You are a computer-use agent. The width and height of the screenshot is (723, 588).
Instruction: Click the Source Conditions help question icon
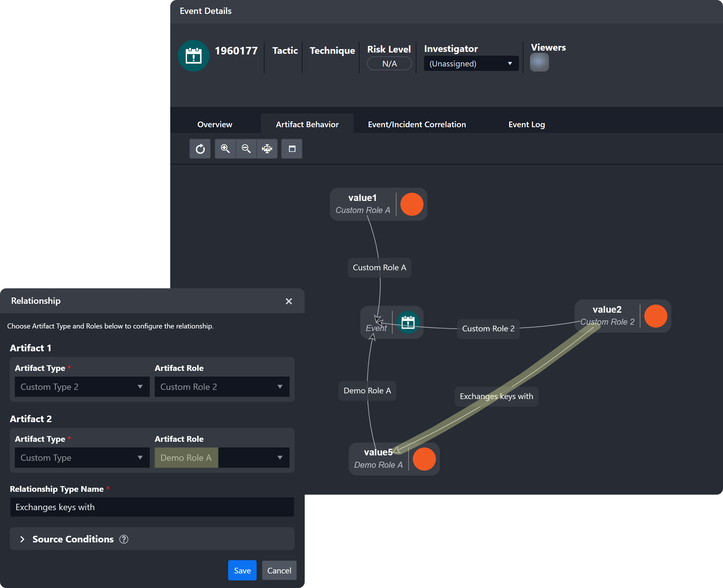pyautogui.click(x=124, y=539)
